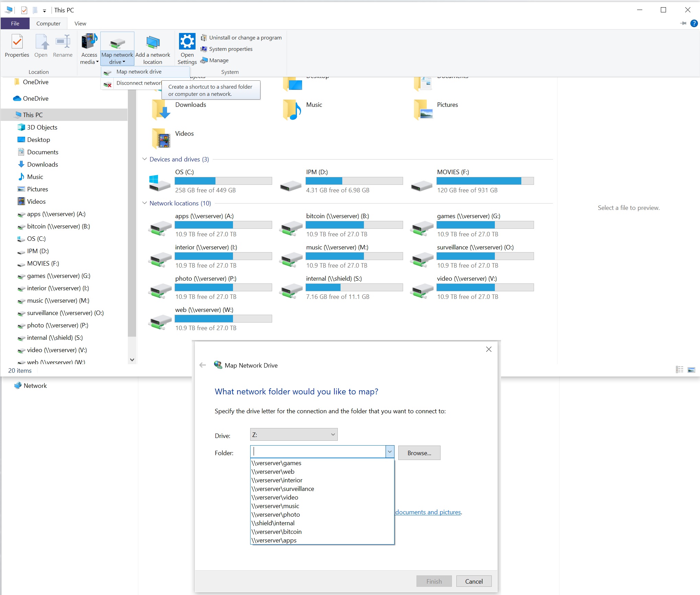Collapse the Network locations section
Screen dimensions: 700x595
[144, 203]
